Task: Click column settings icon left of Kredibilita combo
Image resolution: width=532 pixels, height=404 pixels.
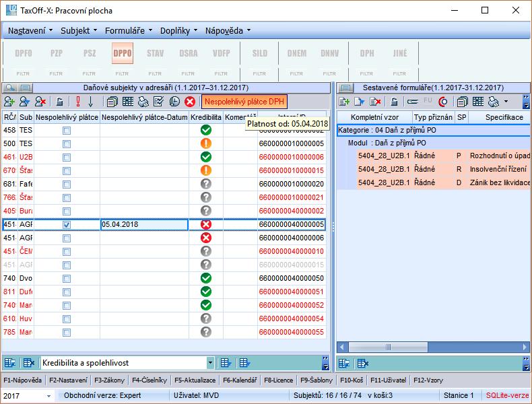Action: 10,363
